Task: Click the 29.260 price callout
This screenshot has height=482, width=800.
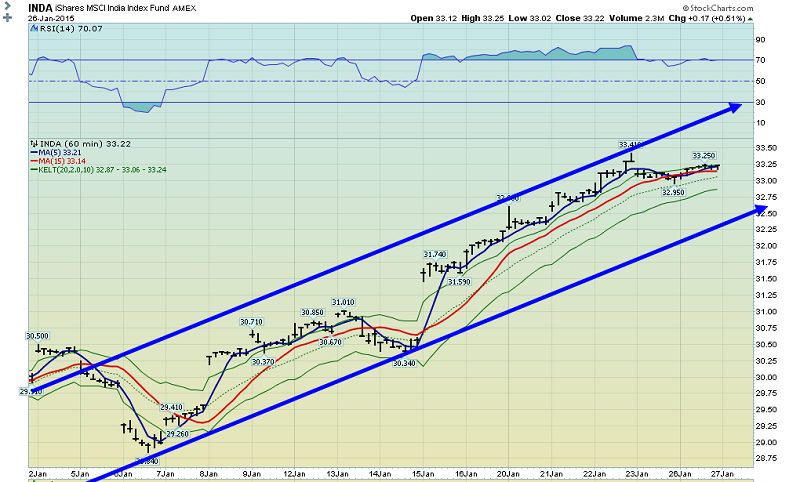Action: [178, 434]
